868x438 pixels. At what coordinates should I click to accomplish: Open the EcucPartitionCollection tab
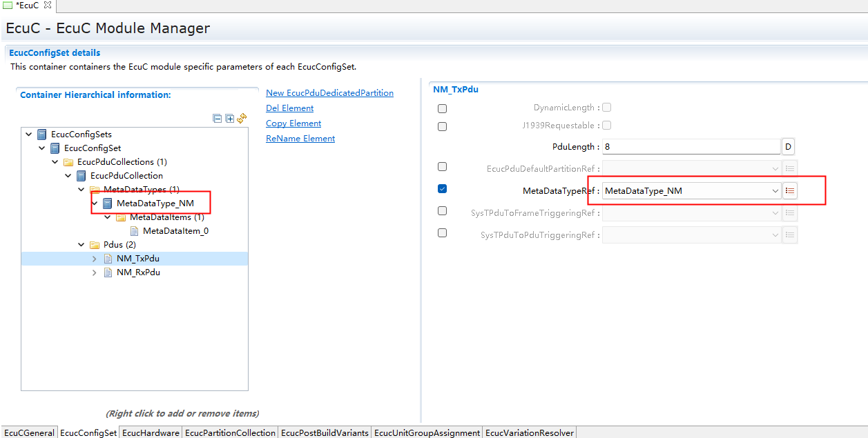(230, 432)
